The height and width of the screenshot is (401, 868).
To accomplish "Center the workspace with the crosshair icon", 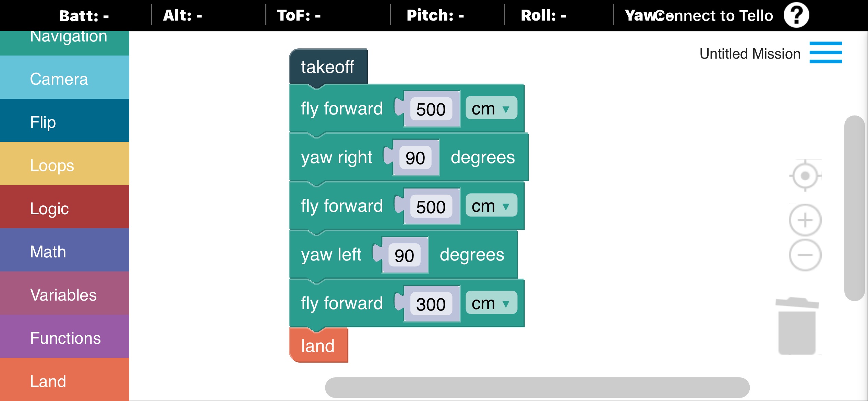I will click(805, 176).
